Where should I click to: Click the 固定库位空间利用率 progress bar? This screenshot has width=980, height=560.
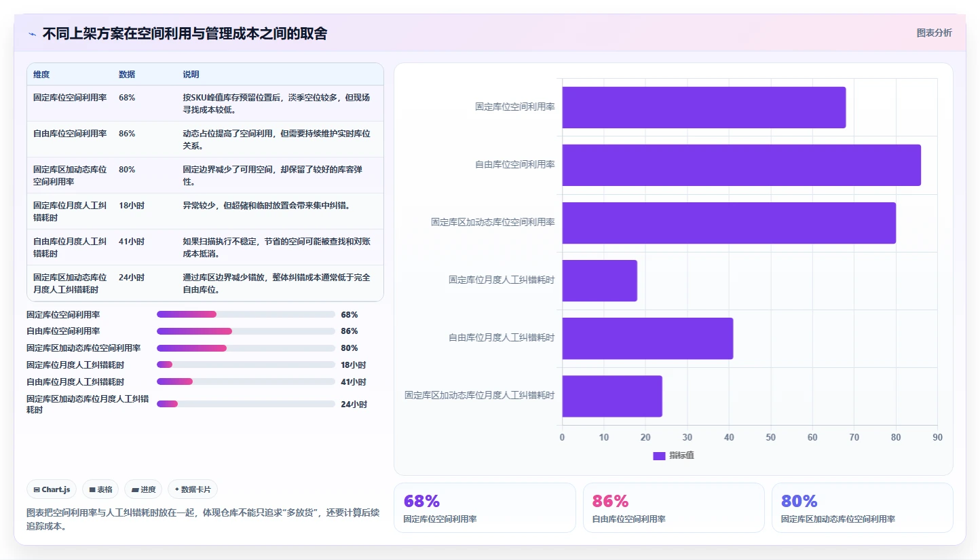pos(246,314)
